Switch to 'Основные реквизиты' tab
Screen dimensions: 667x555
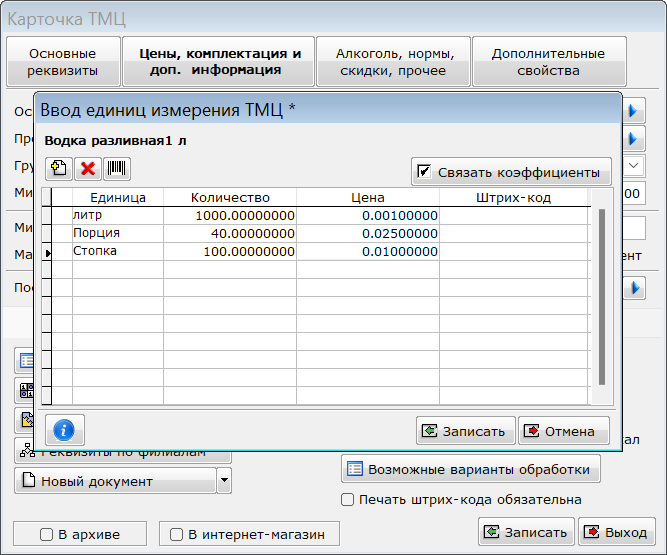pos(63,62)
